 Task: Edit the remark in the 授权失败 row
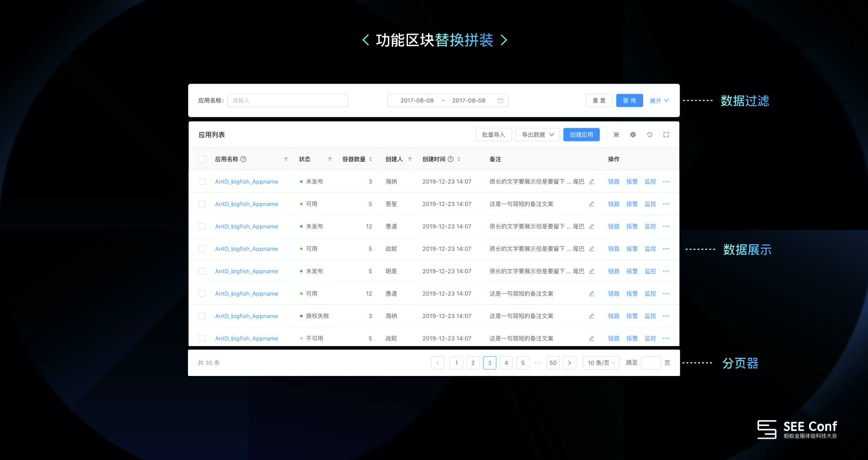[592, 316]
